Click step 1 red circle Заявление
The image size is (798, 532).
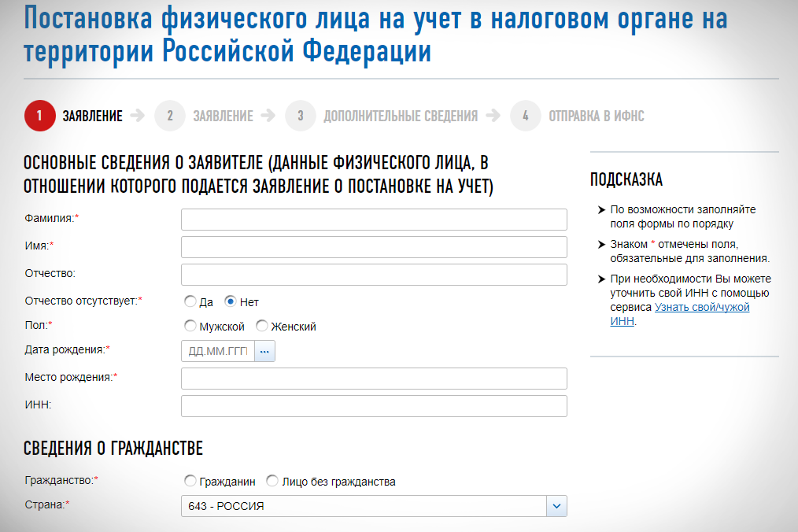point(39,116)
